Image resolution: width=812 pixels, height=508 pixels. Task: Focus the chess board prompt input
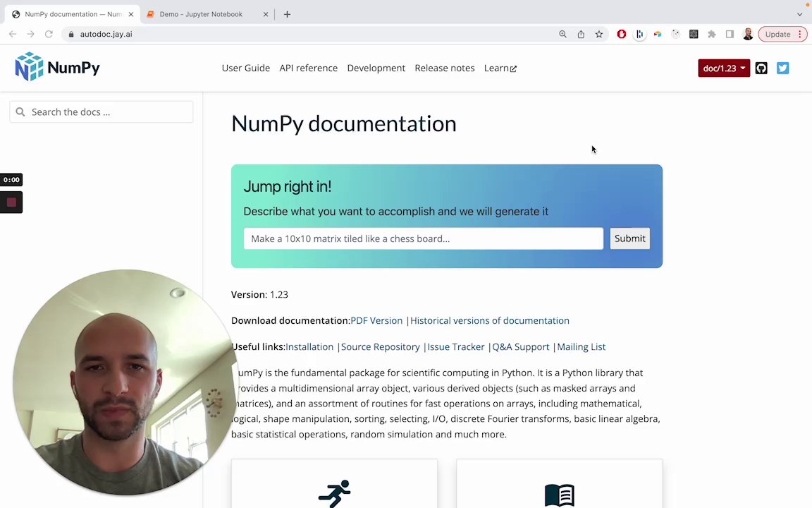tap(424, 238)
